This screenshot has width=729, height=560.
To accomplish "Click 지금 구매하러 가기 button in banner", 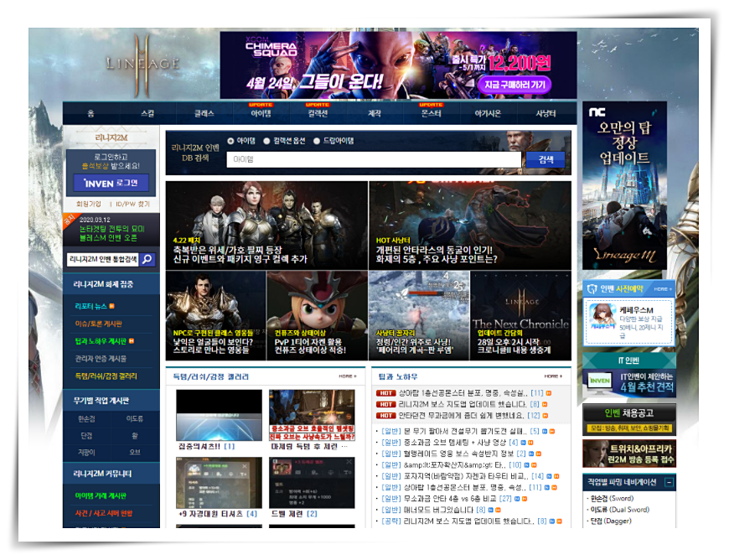I will tap(514, 85).
